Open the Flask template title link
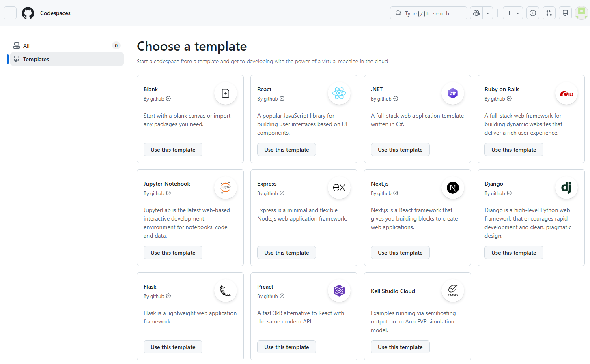Image resolution: width=590 pixels, height=364 pixels. [150, 287]
